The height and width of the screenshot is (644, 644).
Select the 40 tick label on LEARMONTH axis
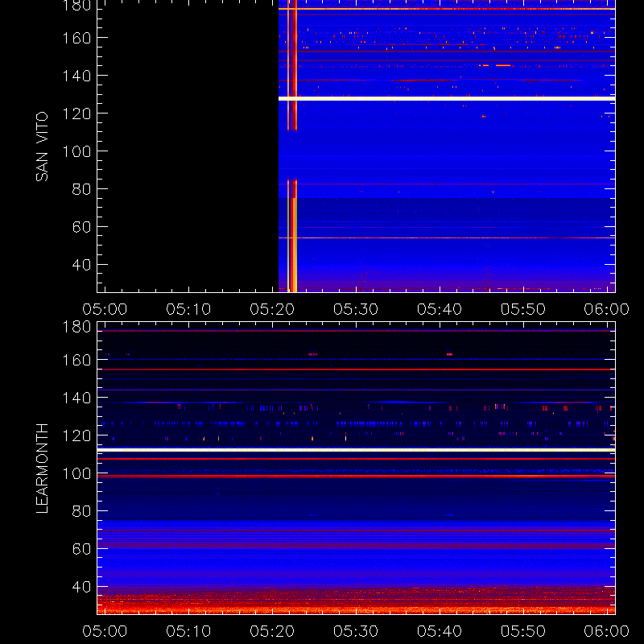[x=82, y=587]
